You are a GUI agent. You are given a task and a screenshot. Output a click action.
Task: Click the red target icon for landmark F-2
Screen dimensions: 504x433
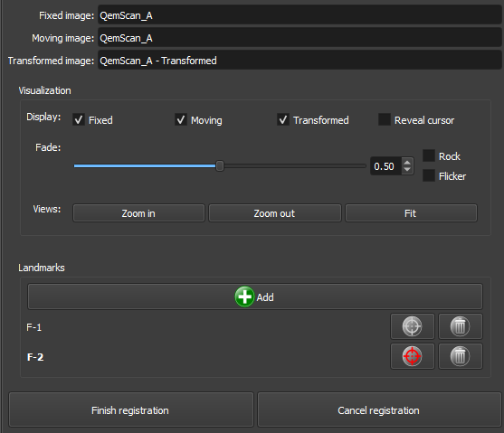point(412,356)
